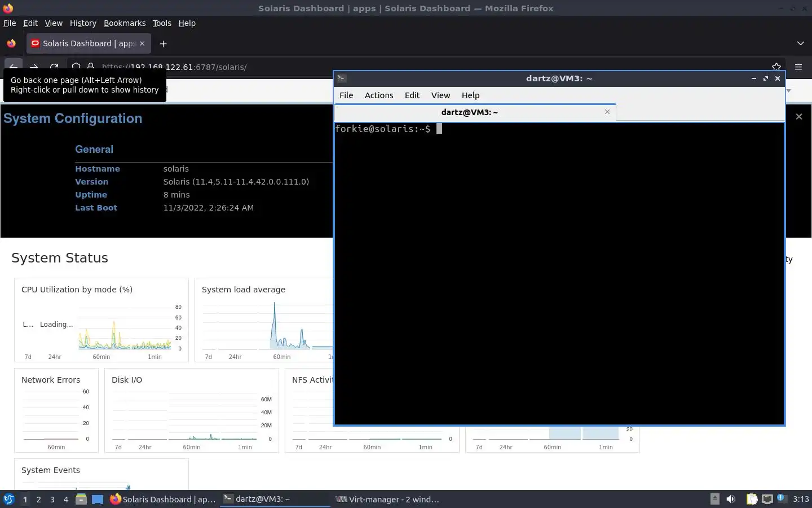Click the Last Boot date value
Screen dimensions: 812x508
click(209, 208)
